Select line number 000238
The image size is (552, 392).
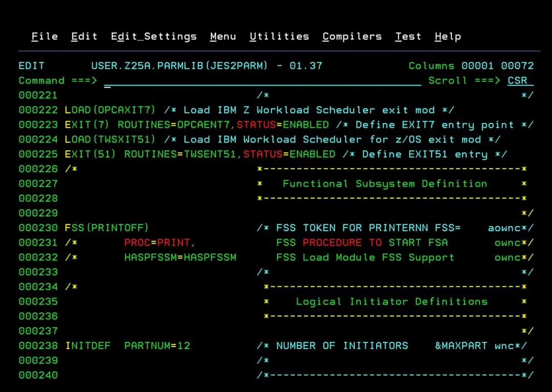(38, 346)
